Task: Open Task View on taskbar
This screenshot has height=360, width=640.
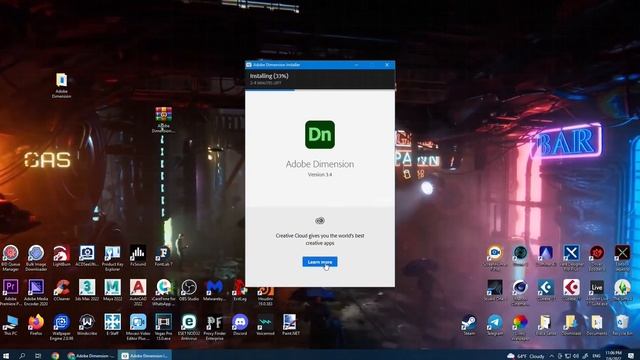Action: [38, 356]
